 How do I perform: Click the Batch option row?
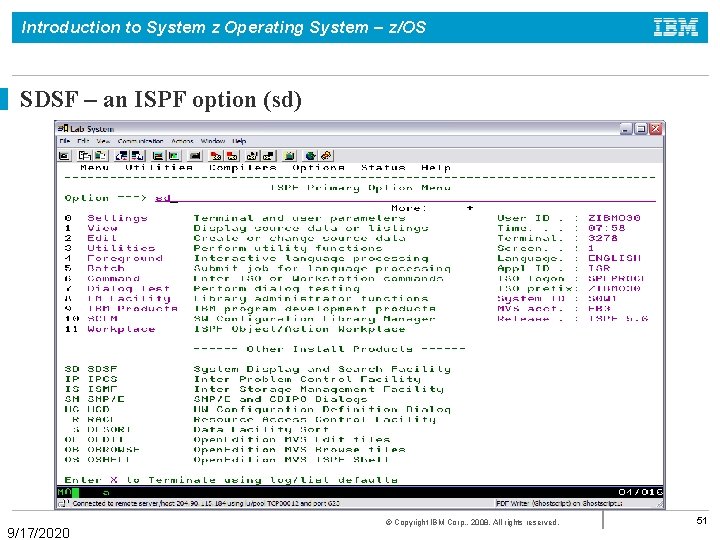(258, 269)
